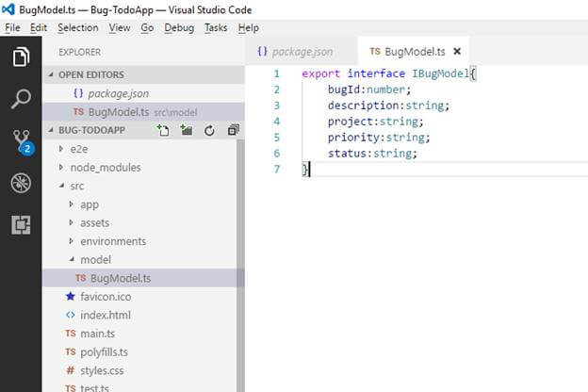
Task: Open the Search view in activity bar
Action: 20,99
